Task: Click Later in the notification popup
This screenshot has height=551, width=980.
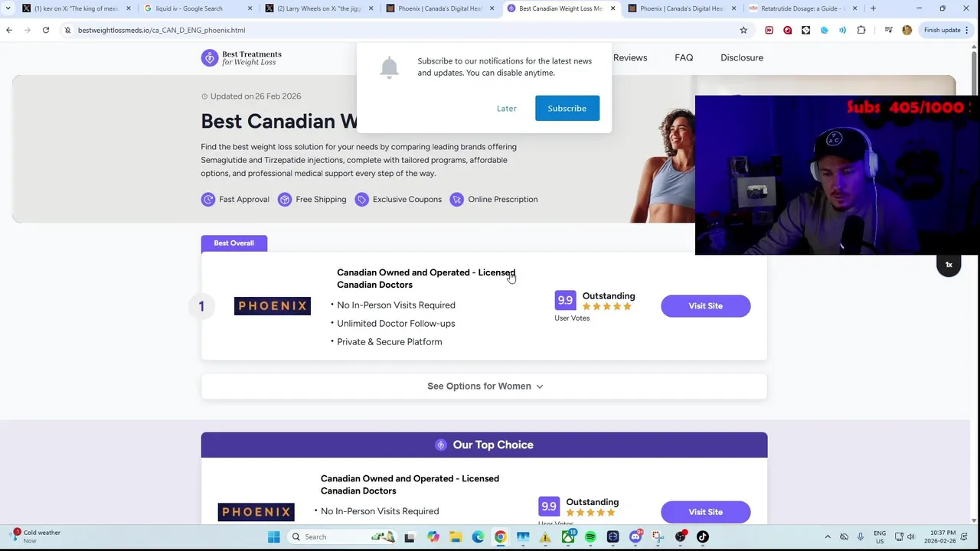Action: click(x=507, y=108)
